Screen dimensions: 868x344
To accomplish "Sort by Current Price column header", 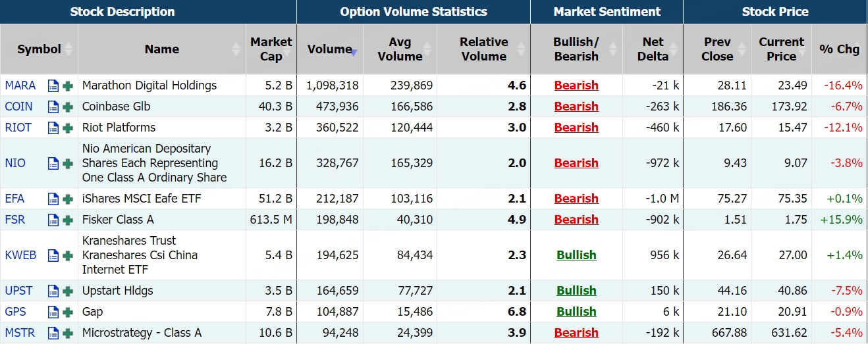I will click(x=781, y=49).
